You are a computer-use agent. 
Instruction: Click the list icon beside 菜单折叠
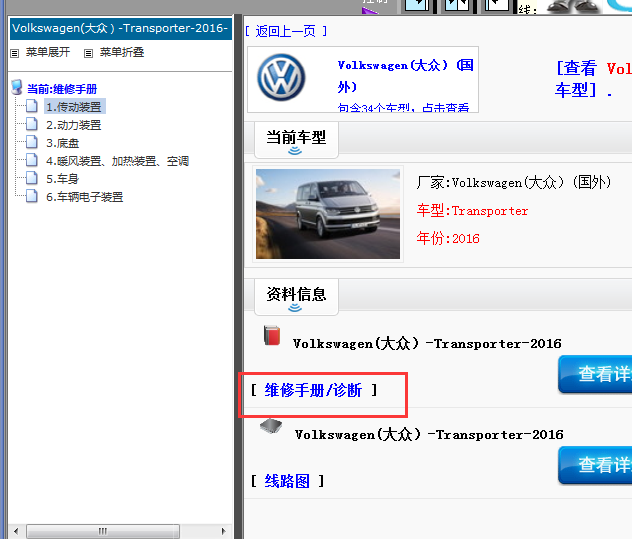pos(88,53)
